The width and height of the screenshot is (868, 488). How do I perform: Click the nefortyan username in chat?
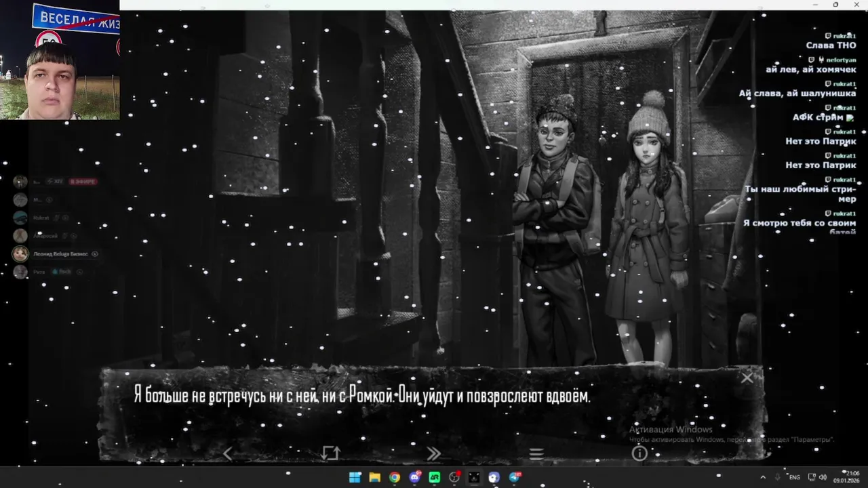click(x=841, y=60)
